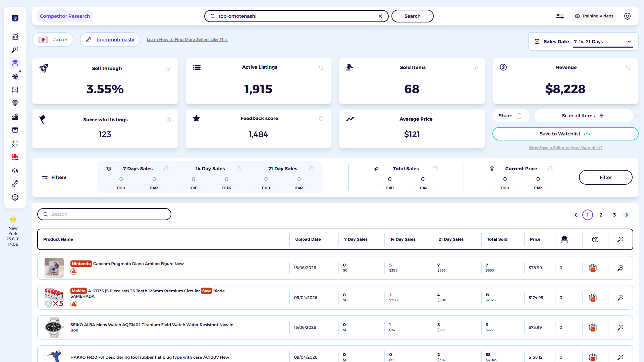Open Sold Items help tooltip icon
This screenshot has height=362, width=644.
click(x=475, y=67)
